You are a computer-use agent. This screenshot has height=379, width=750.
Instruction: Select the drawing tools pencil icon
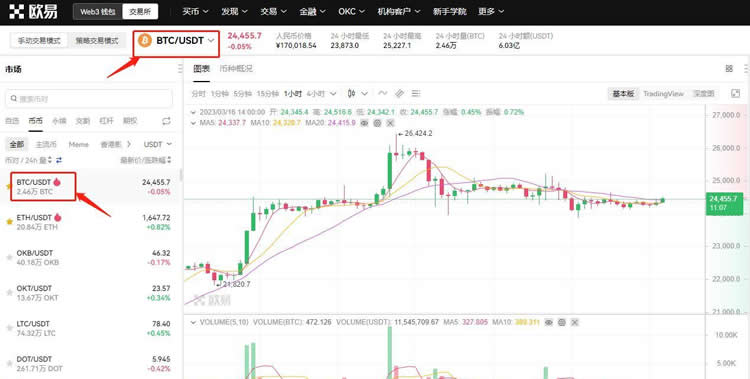pyautogui.click(x=399, y=93)
